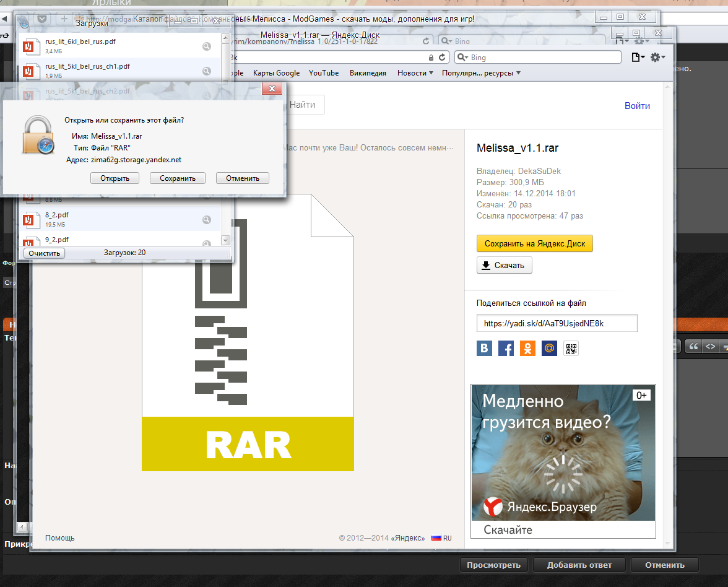Click «Яндекс» footer link
The height and width of the screenshot is (587, 728).
click(x=407, y=537)
